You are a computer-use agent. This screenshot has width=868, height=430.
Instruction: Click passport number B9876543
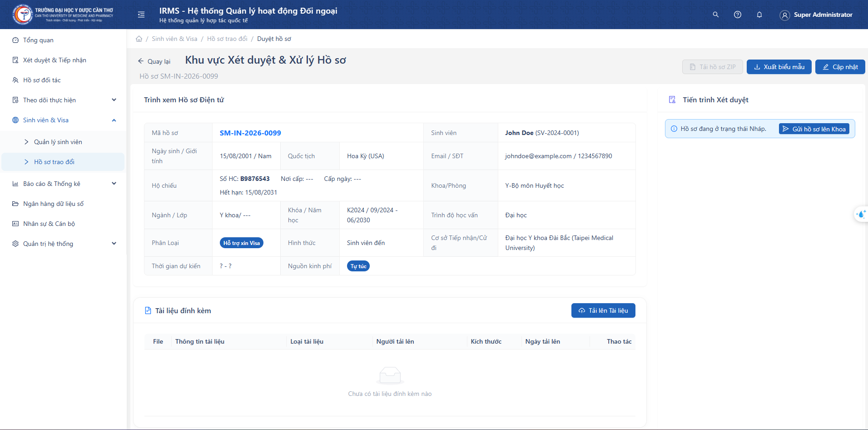pyautogui.click(x=255, y=179)
